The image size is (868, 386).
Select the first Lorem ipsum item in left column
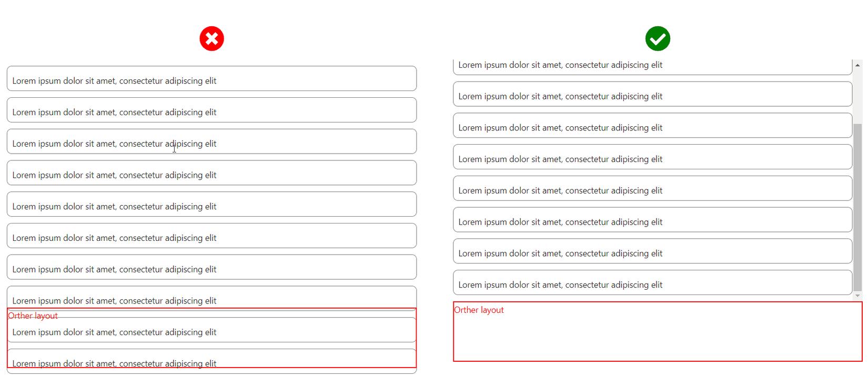(x=211, y=79)
